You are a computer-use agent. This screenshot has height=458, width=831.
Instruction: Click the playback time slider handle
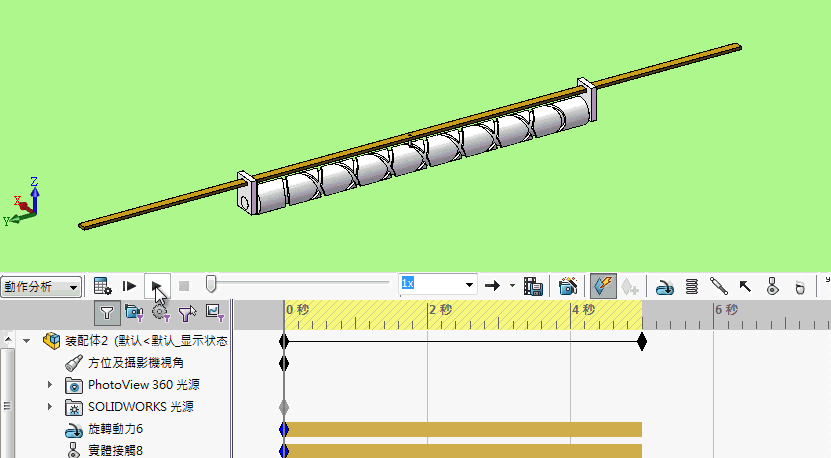point(211,284)
